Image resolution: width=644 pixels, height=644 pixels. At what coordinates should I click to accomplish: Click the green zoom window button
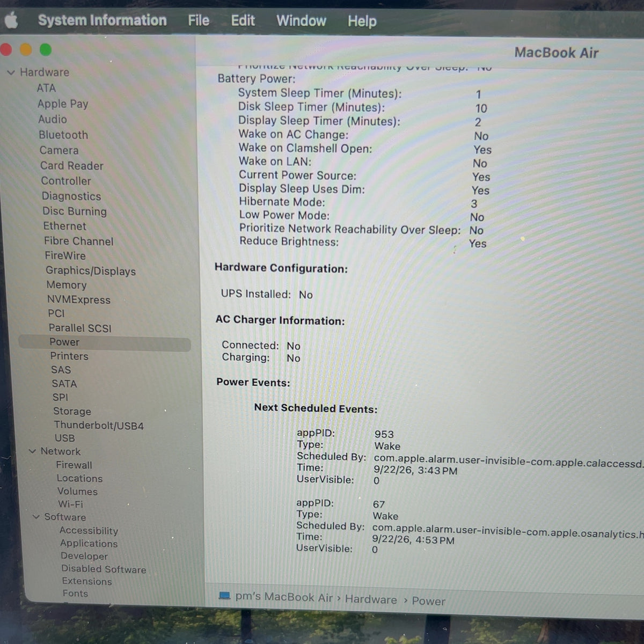pos(46,50)
